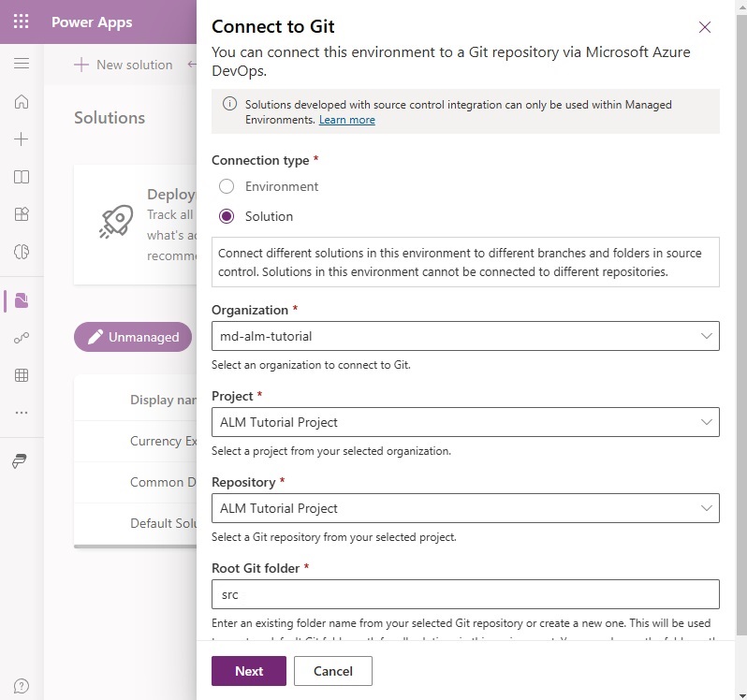Open the Learn book icon
Screen dimensions: 747x700
coord(22,177)
